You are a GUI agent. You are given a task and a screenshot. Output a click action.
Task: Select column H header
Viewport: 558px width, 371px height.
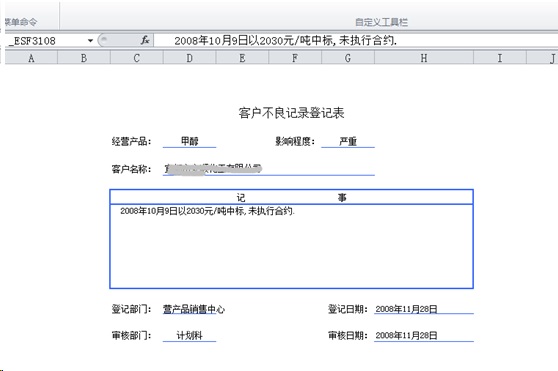[424, 58]
